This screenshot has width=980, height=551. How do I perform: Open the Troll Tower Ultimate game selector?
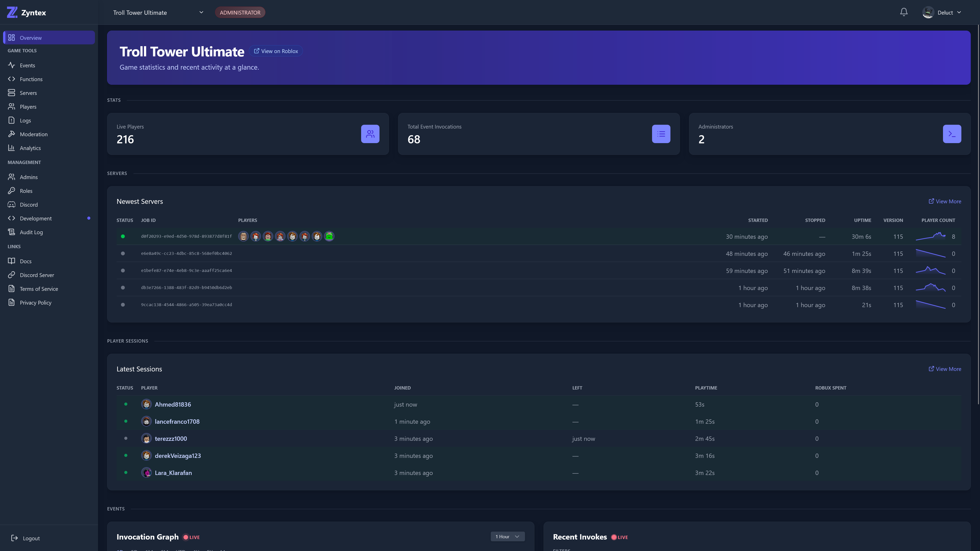tap(158, 12)
